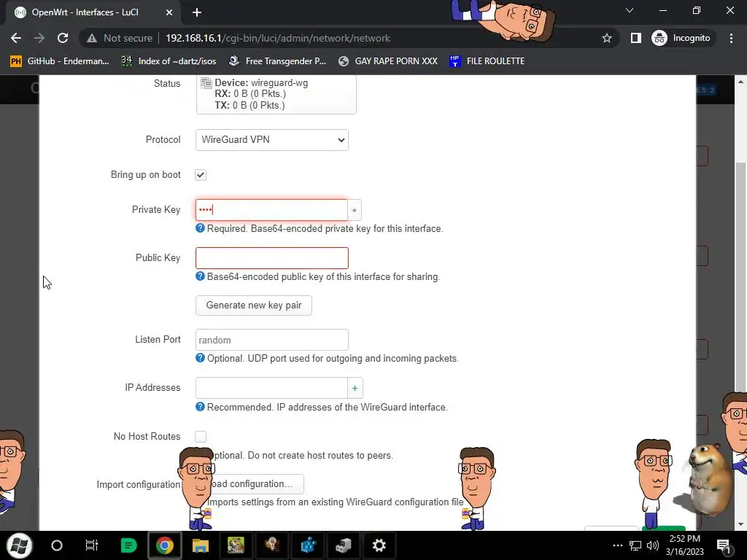Open the Protocol WireGuard VPN dropdown
The image size is (747, 560).
(272, 140)
